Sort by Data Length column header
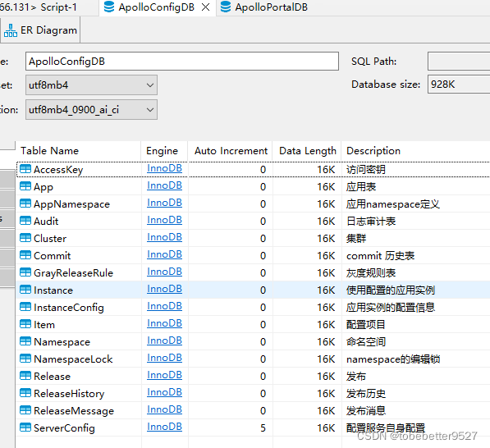Viewport: 490px width, 448px height. point(307,151)
